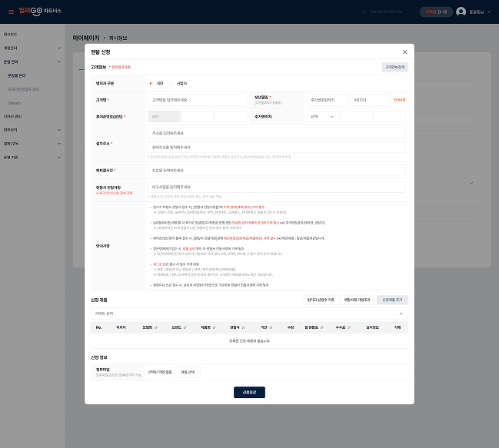Click the 빌리GO partners logo
Image resolution: width=499 pixels, height=448 pixels.
(x=40, y=11)
